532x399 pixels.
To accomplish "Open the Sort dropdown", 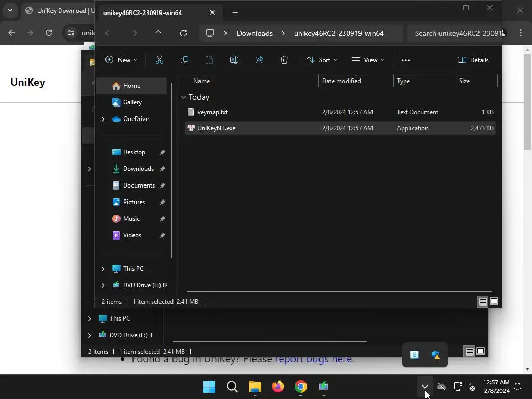I will click(x=321, y=60).
